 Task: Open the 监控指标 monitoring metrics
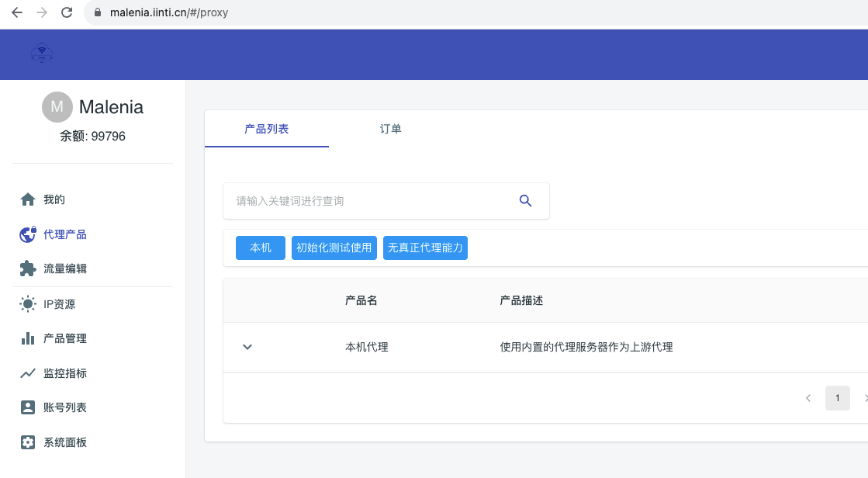63,373
